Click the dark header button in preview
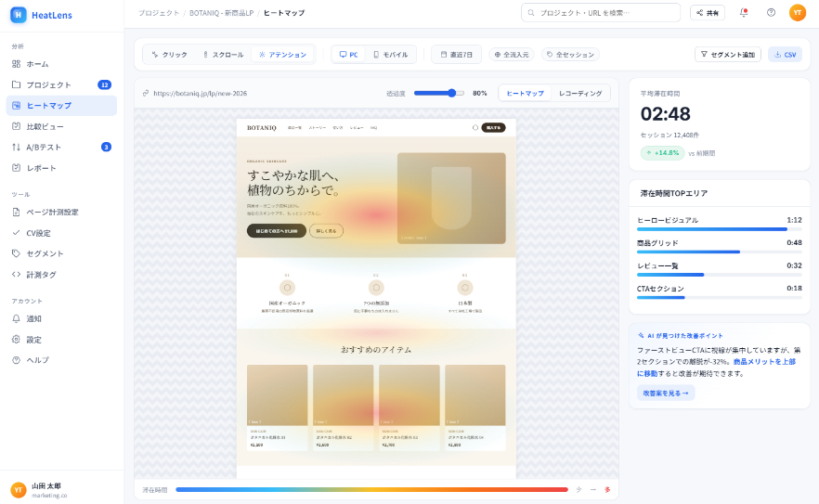Image resolution: width=819 pixels, height=504 pixels. point(494,127)
